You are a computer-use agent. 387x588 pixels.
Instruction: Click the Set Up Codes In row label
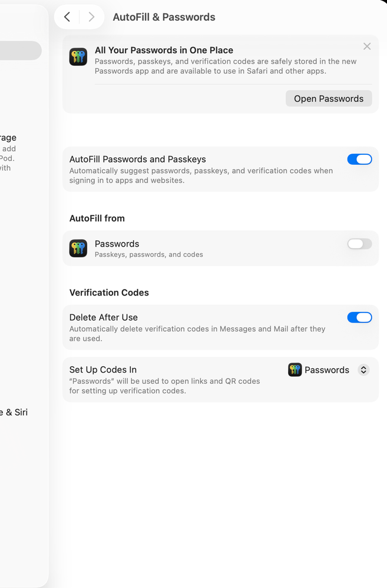[103, 370]
